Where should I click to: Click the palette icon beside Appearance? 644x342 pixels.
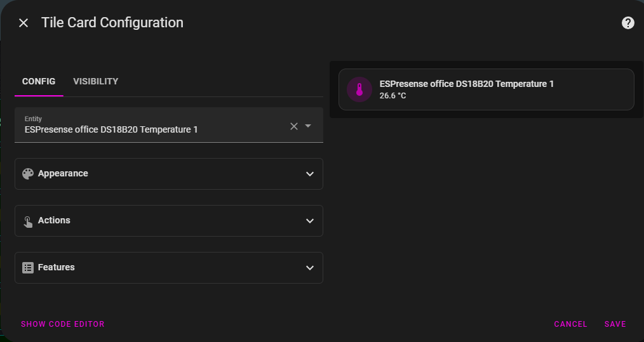point(28,174)
